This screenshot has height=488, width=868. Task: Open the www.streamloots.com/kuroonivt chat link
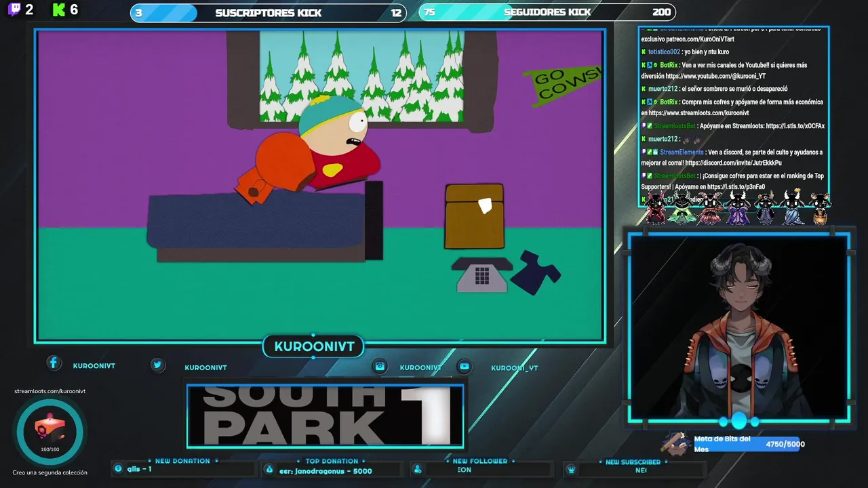click(x=699, y=113)
